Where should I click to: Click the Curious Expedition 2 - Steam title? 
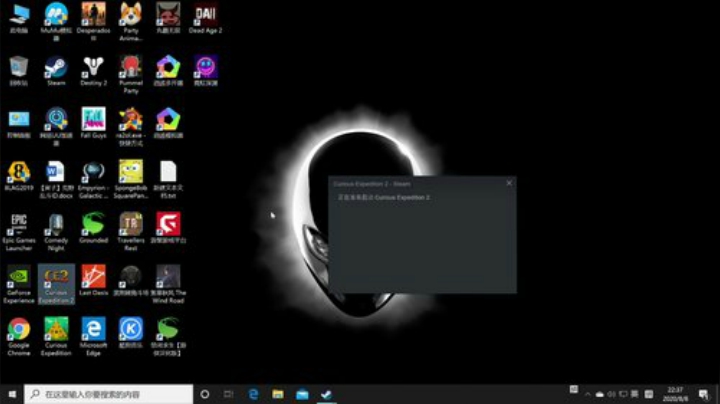click(372, 184)
